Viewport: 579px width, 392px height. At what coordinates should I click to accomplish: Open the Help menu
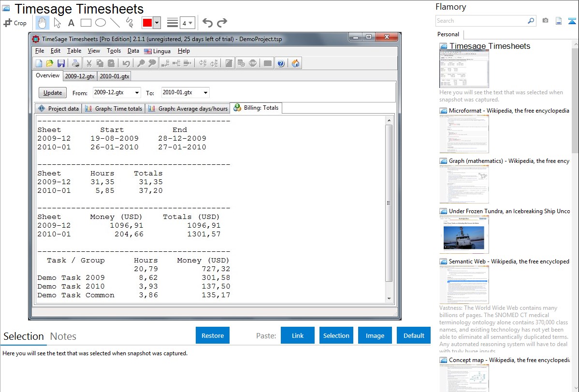coord(184,51)
